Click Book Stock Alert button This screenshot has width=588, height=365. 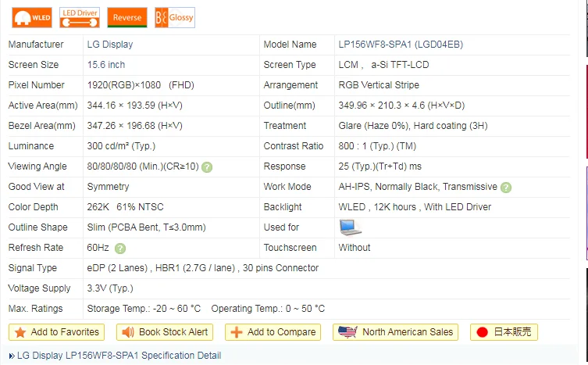pos(165,332)
